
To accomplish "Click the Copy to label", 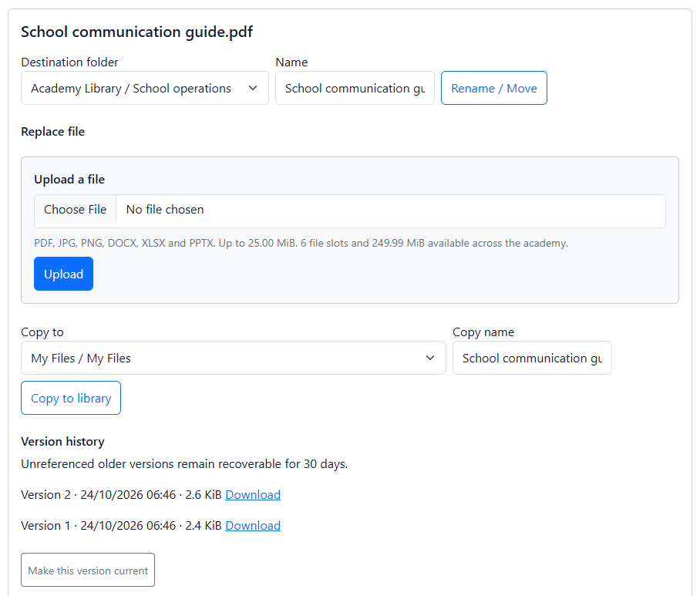I will click(x=42, y=332).
